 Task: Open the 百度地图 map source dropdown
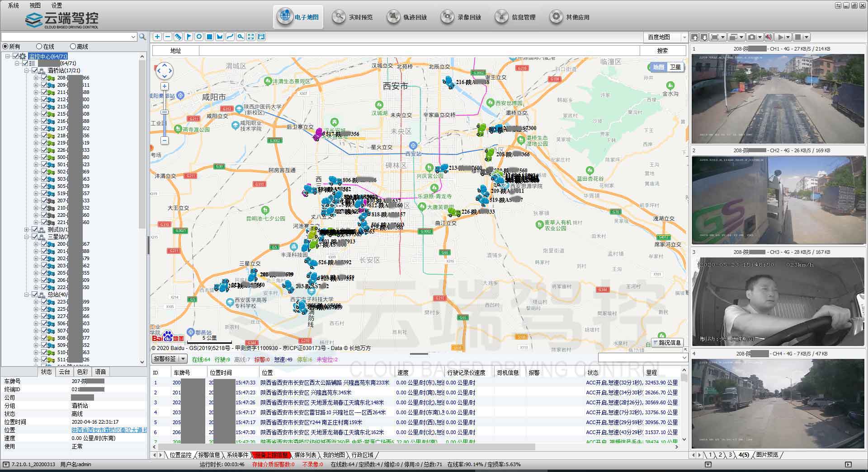(684, 37)
